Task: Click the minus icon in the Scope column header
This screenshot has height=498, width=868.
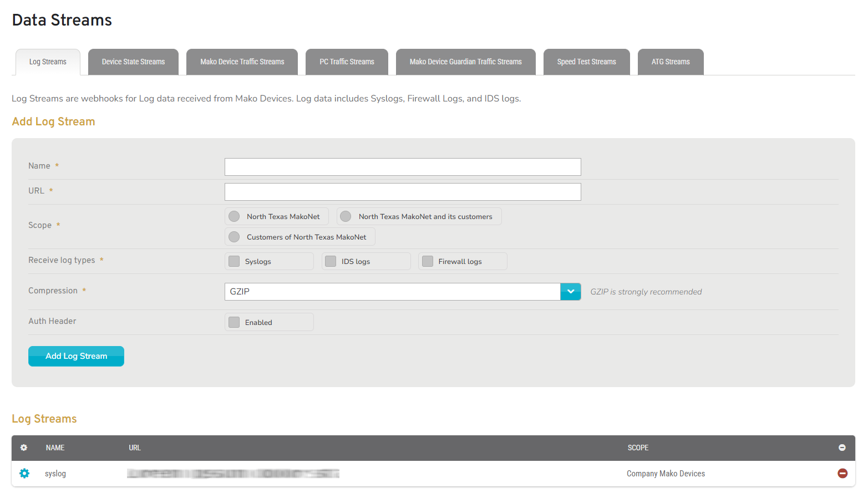Action: 842,448
